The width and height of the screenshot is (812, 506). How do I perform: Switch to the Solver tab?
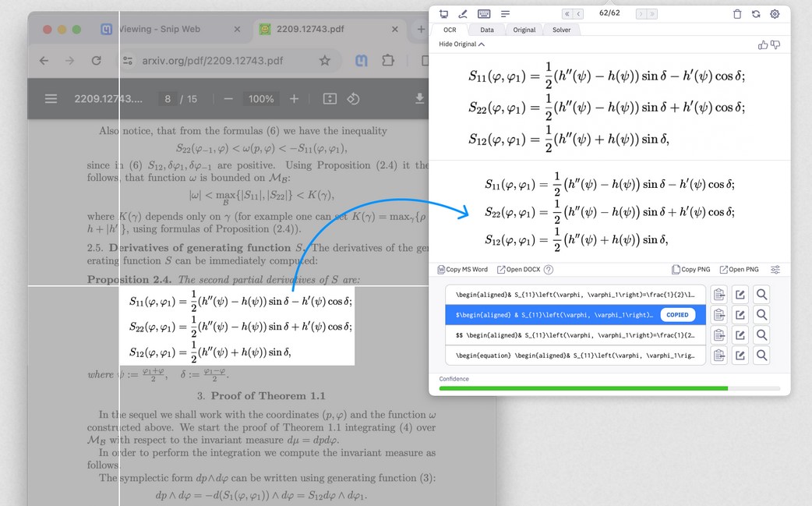coord(561,30)
